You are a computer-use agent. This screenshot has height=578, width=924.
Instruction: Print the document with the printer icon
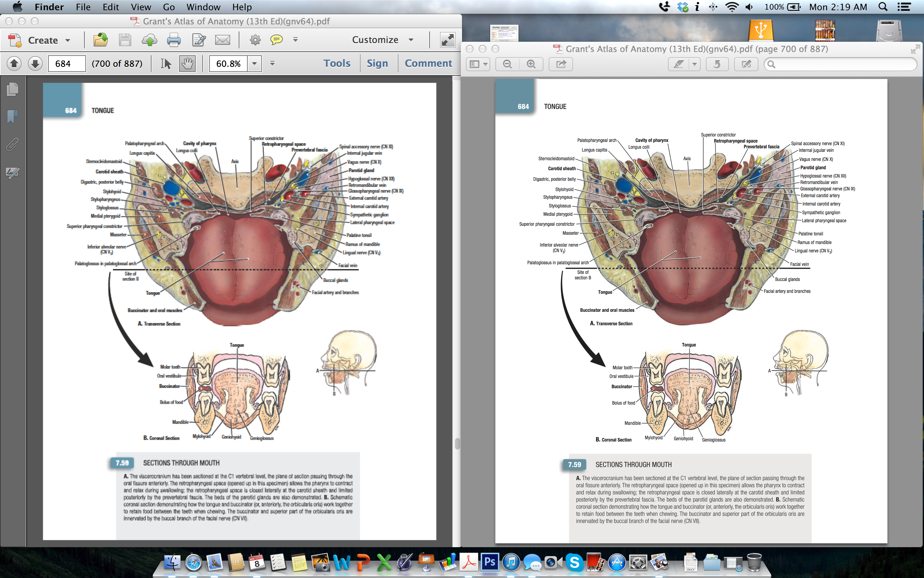pos(174,40)
